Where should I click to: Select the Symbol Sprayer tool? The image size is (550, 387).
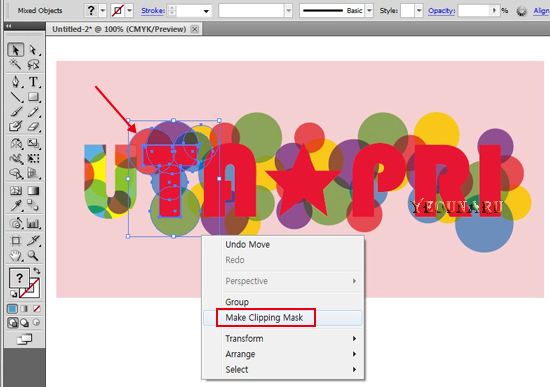[x=15, y=223]
